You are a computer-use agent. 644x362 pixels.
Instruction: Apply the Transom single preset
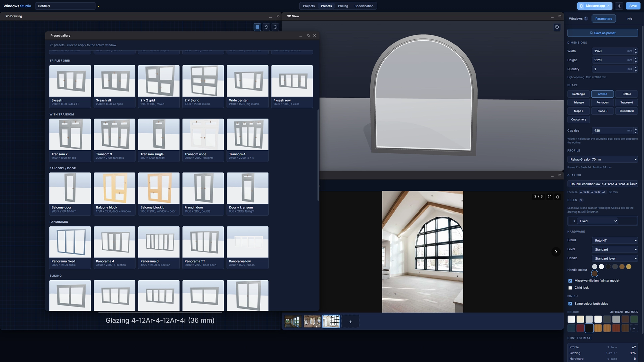click(159, 140)
